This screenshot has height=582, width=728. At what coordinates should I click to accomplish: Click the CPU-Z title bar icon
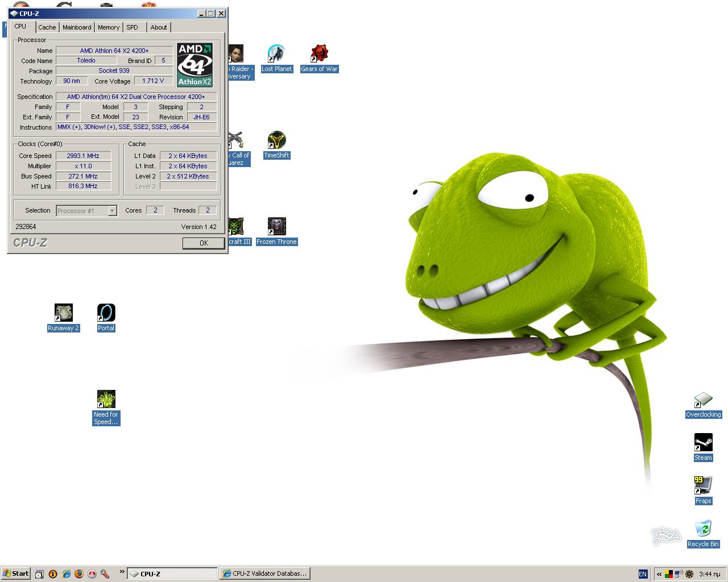pos(14,14)
